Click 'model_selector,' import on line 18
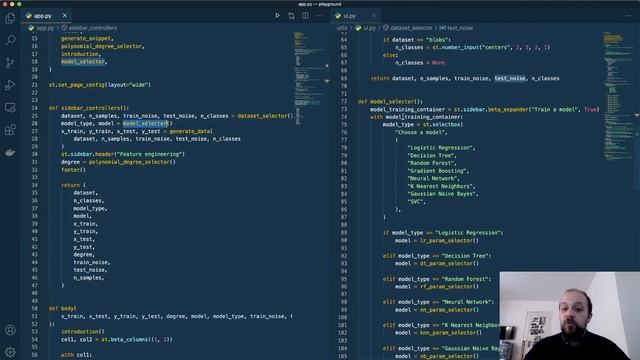The image size is (640, 360). click(x=84, y=62)
